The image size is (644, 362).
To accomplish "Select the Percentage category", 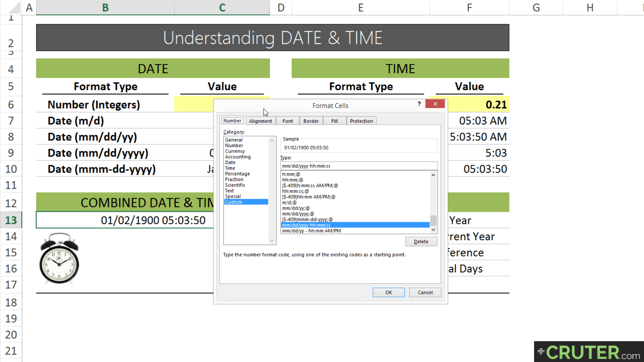I will click(237, 174).
